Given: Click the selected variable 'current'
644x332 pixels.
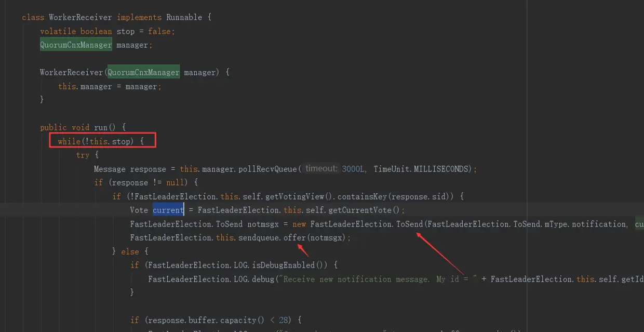Looking at the screenshot, I should [x=168, y=210].
